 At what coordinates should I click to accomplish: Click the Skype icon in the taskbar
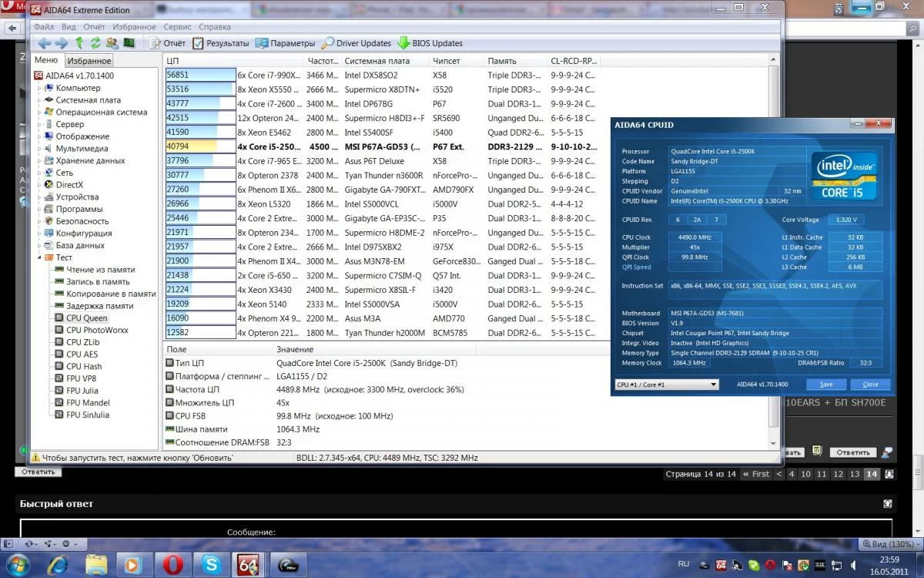211,565
